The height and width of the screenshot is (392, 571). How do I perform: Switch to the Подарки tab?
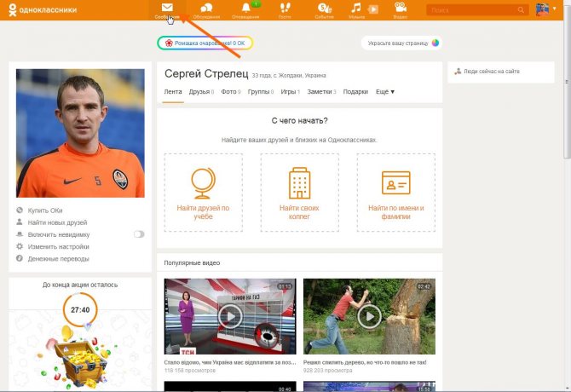click(355, 92)
